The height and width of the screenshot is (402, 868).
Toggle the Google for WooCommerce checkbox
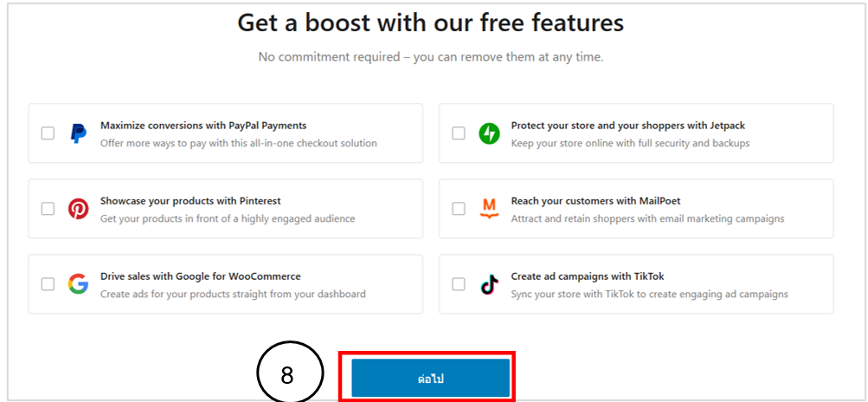(48, 284)
